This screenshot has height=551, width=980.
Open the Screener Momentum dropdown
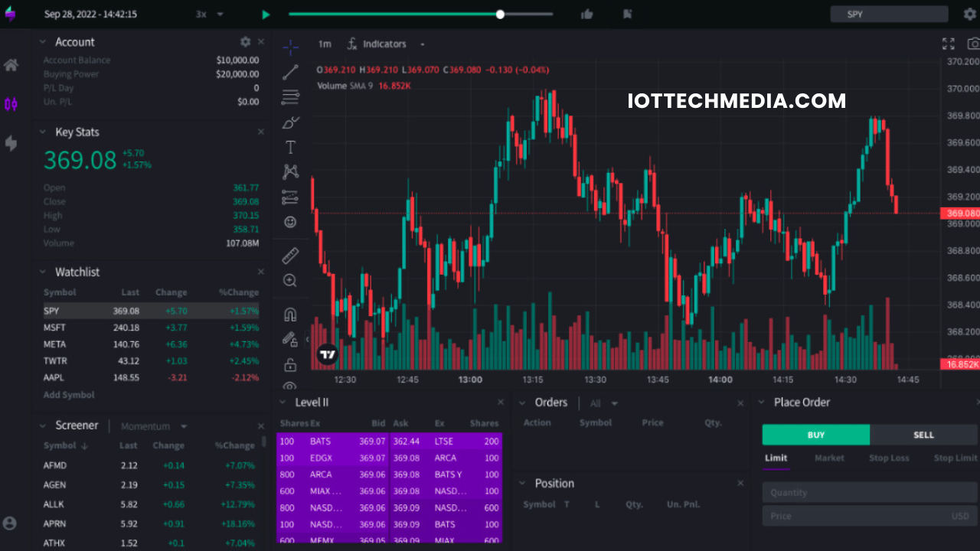pos(154,426)
